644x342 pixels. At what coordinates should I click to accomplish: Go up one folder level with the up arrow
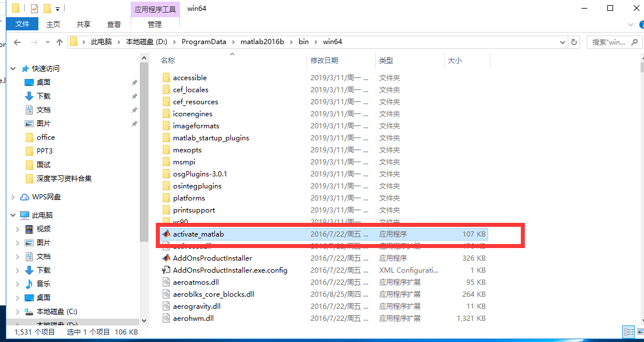tap(60, 41)
